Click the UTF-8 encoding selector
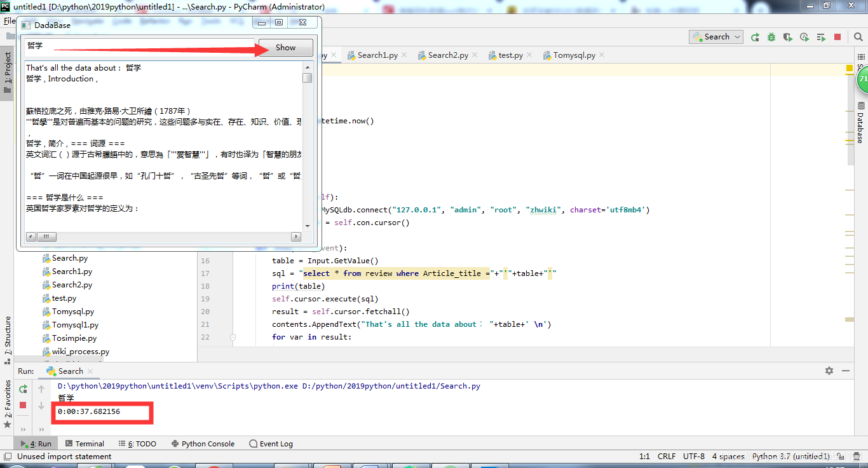 click(694, 456)
